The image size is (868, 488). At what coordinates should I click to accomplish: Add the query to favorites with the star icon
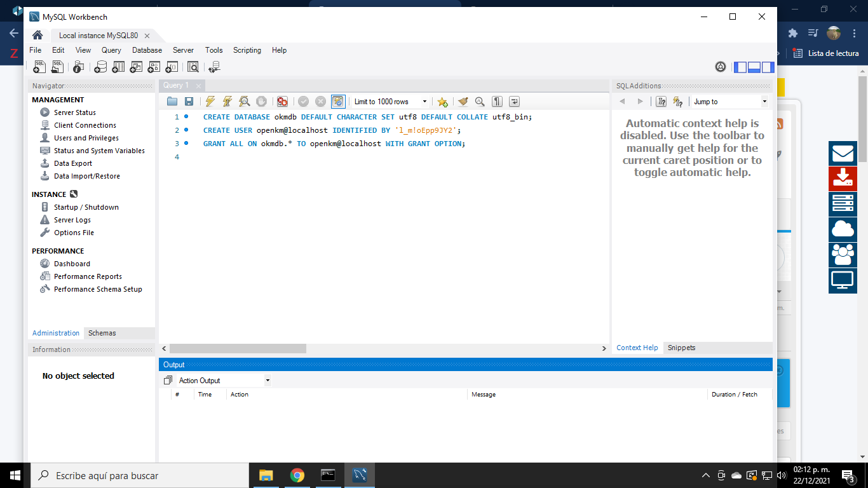pos(442,102)
